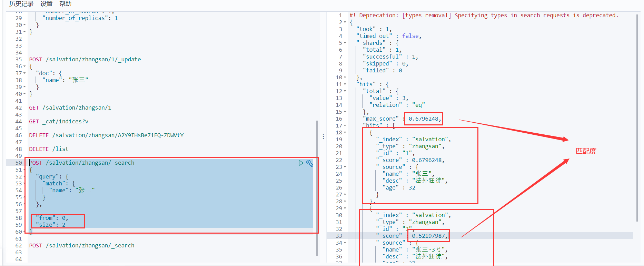Click the "GET _cat/indices?v" request line
The image size is (644, 266).
(x=59, y=121)
